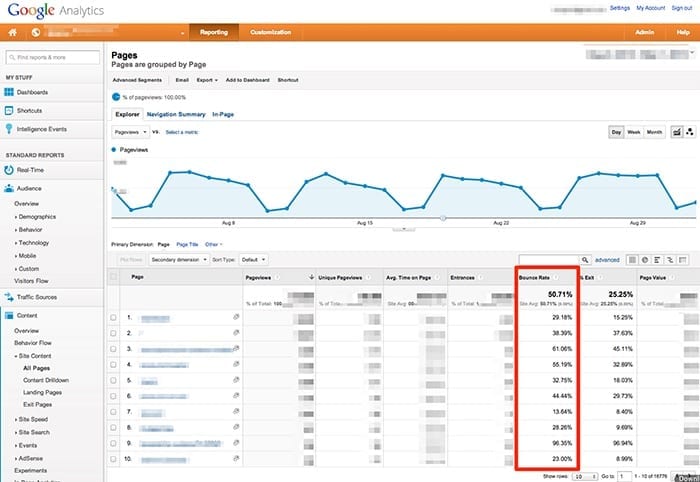Open the Reporting tab

point(214,32)
